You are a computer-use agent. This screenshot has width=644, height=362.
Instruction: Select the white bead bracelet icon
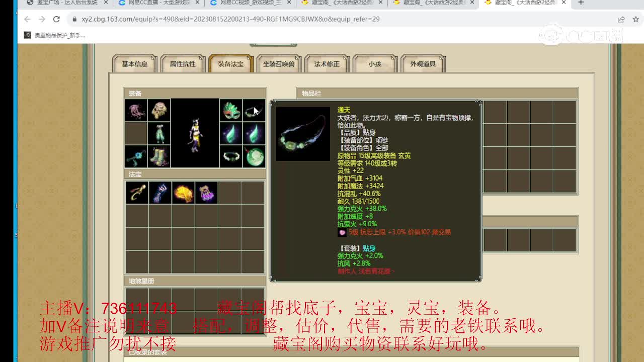230,156
